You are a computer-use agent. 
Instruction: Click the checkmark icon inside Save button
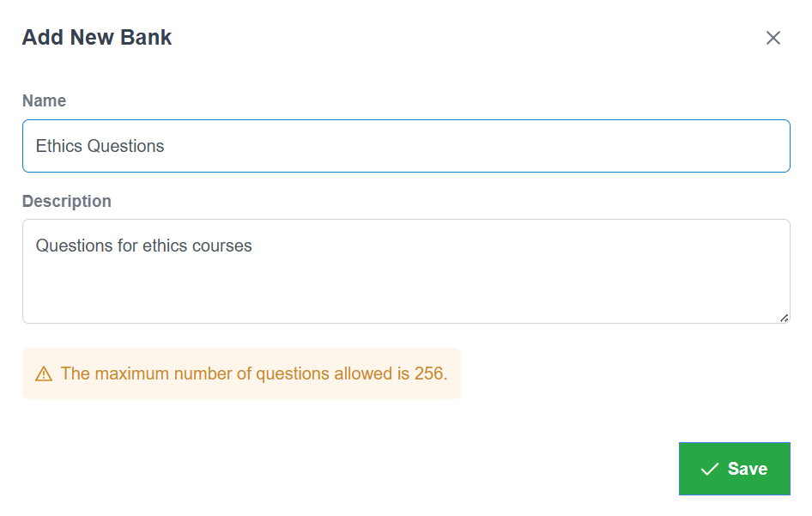tap(709, 469)
